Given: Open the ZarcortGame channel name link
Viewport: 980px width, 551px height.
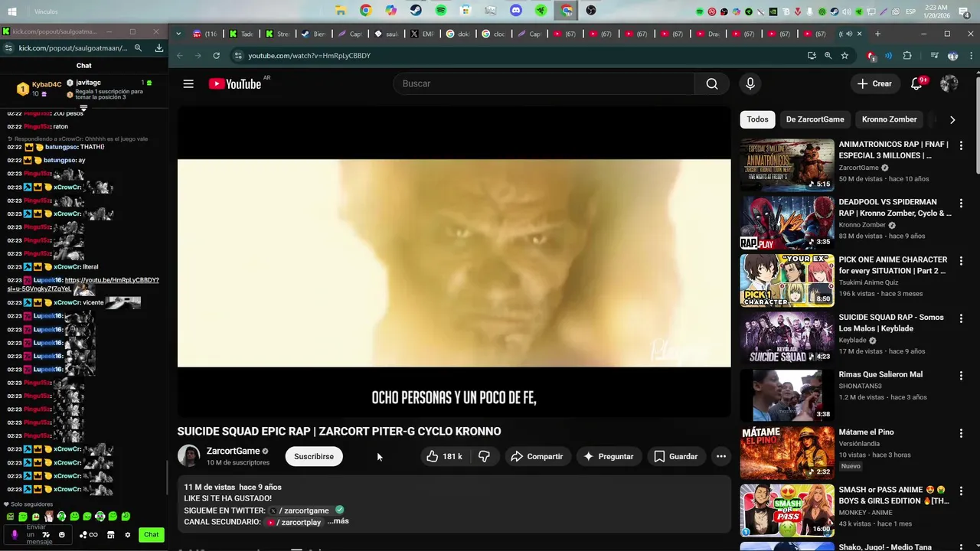Looking at the screenshot, I should pos(233,451).
